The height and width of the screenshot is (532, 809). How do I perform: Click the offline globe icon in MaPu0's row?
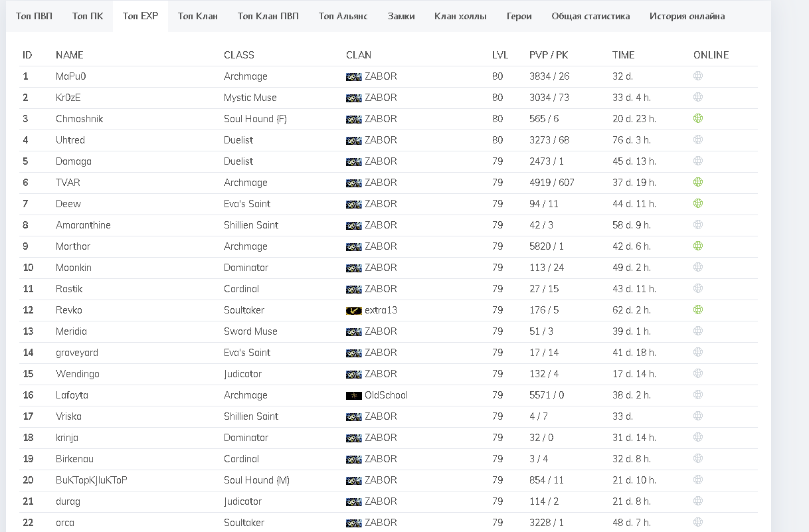click(x=697, y=76)
